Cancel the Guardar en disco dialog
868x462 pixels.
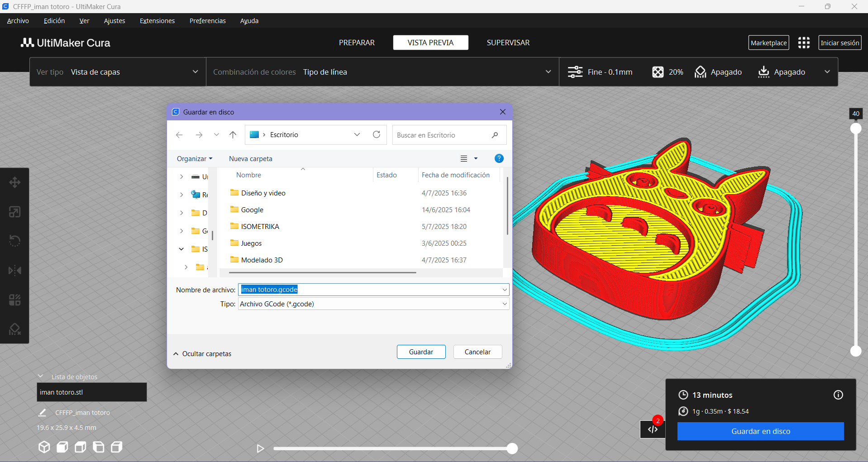tap(477, 352)
